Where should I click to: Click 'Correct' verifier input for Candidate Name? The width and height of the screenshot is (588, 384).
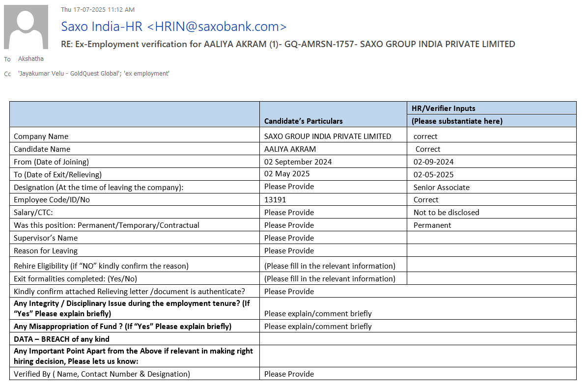427,149
